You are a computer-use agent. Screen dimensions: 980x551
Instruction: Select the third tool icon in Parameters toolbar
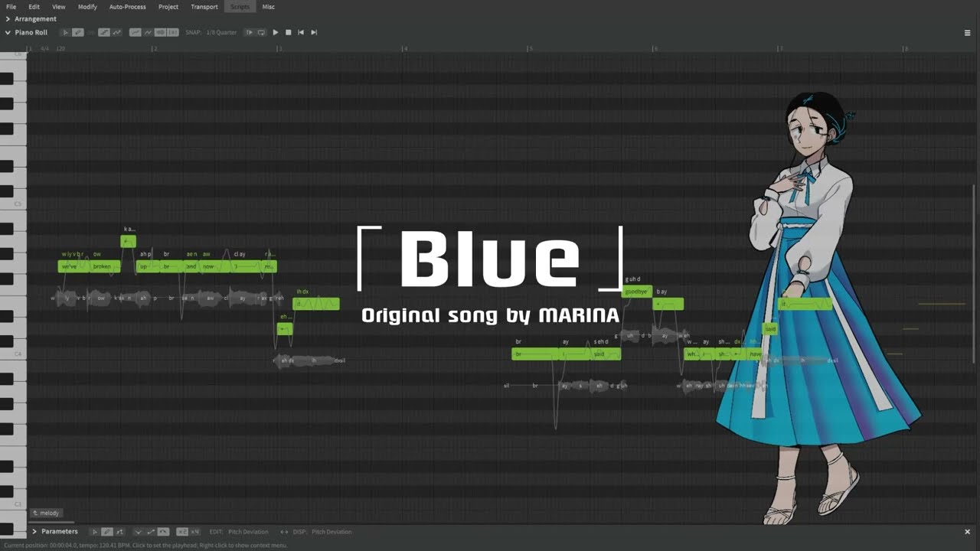[119, 531]
